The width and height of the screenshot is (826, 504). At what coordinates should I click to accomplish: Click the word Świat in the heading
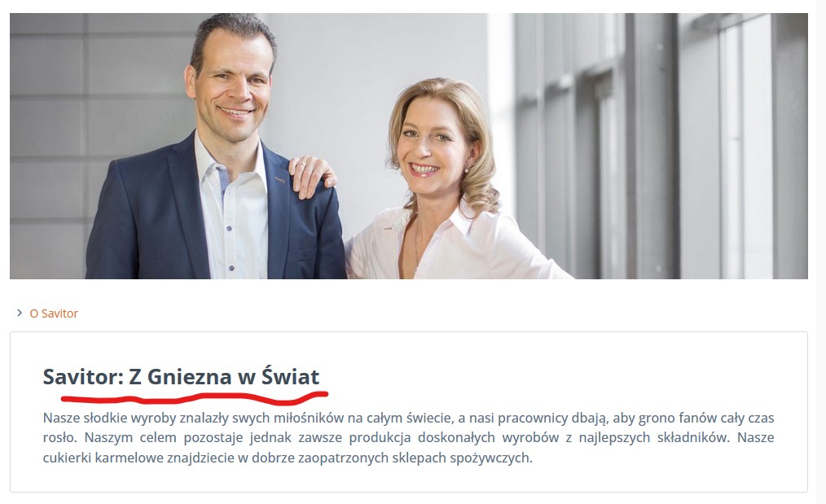[290, 376]
